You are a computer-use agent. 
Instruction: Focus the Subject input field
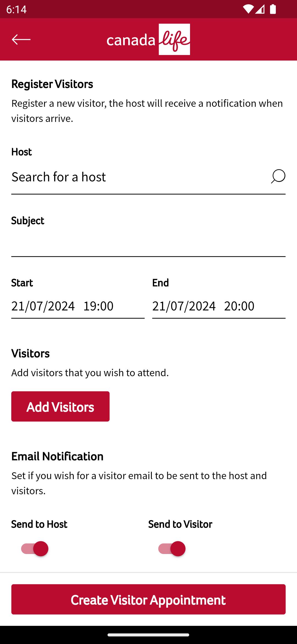pos(148,244)
